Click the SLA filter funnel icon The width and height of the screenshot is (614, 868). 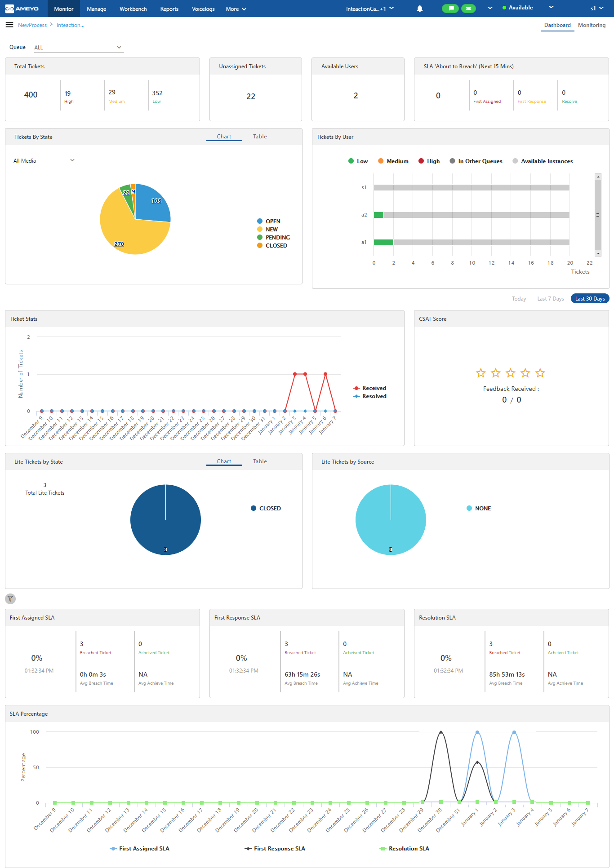[10, 599]
